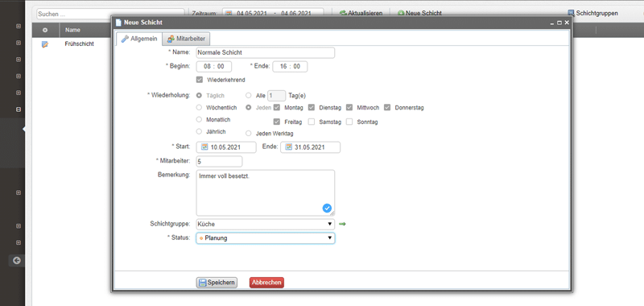Image resolution: width=644 pixels, height=306 pixels.
Task: Click the Beginn time field 08:00
Action: tap(213, 66)
